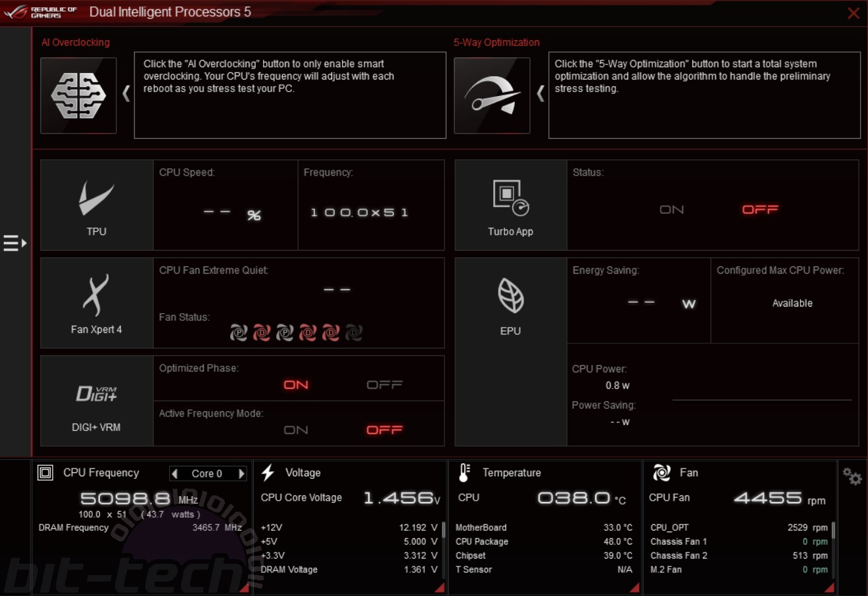868x596 pixels.
Task: Open the left sidebar menu icon
Action: [x=14, y=243]
